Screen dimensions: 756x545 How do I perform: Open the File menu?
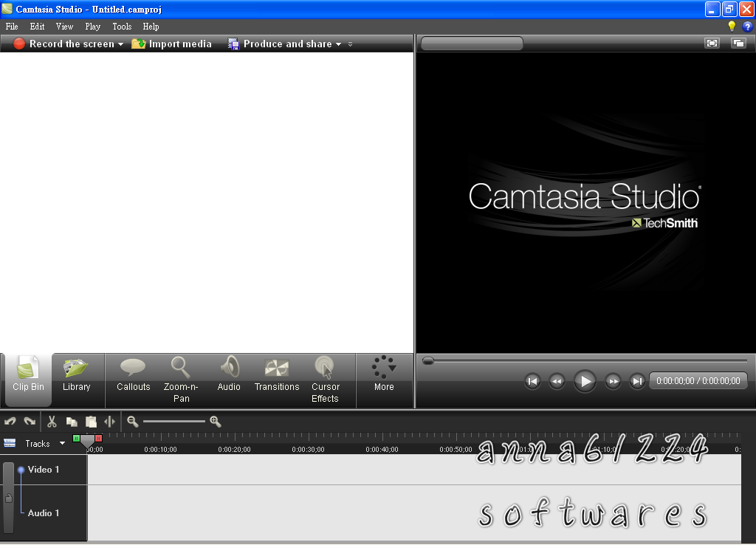click(x=12, y=27)
